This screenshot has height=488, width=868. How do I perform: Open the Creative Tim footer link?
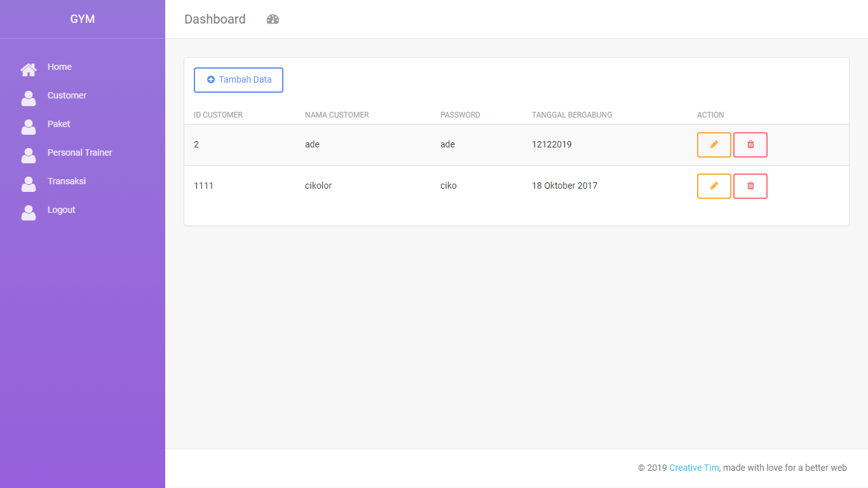click(x=694, y=468)
